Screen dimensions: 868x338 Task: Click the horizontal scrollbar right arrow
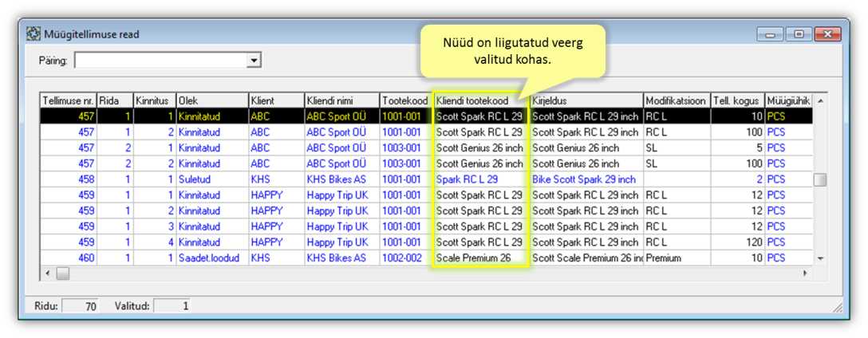pos(805,273)
